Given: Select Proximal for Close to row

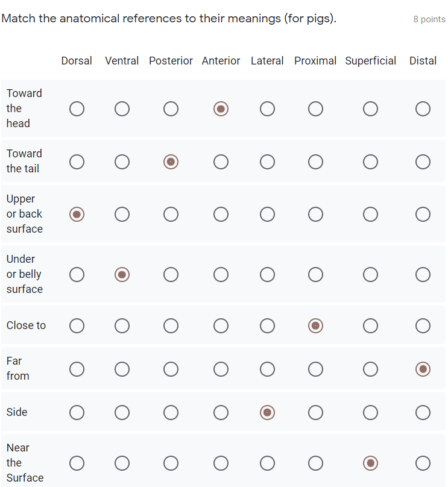Looking at the screenshot, I should pyautogui.click(x=315, y=325).
